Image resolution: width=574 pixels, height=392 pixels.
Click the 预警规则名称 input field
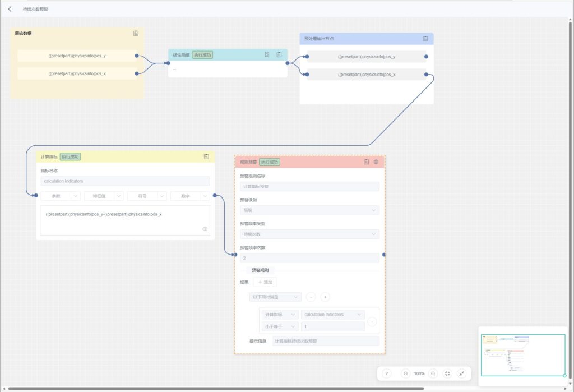point(309,186)
